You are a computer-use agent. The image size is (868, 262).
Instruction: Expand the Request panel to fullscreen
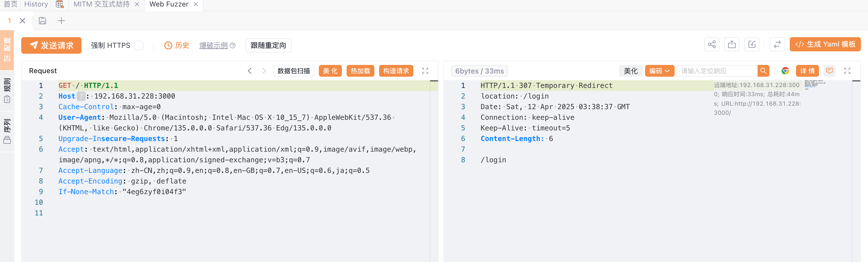tap(425, 71)
